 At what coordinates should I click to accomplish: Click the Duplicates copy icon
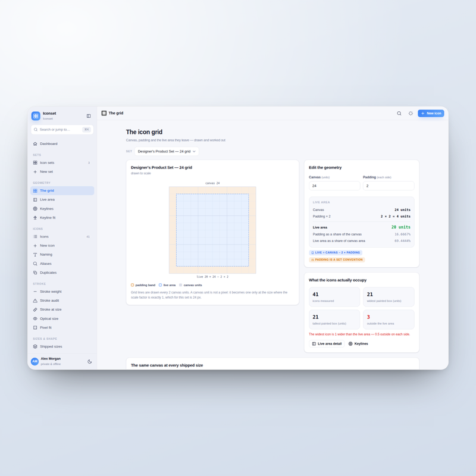(35, 273)
